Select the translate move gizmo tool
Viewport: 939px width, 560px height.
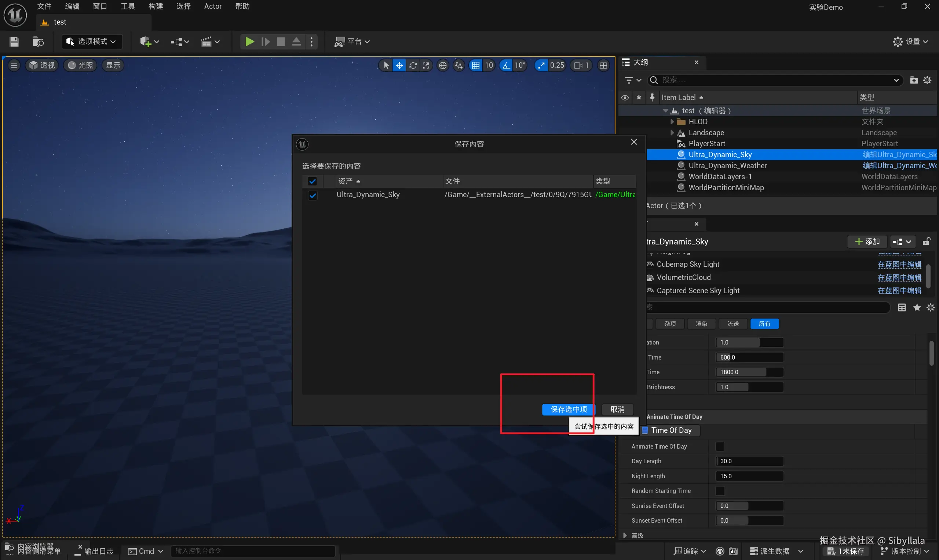[399, 65]
